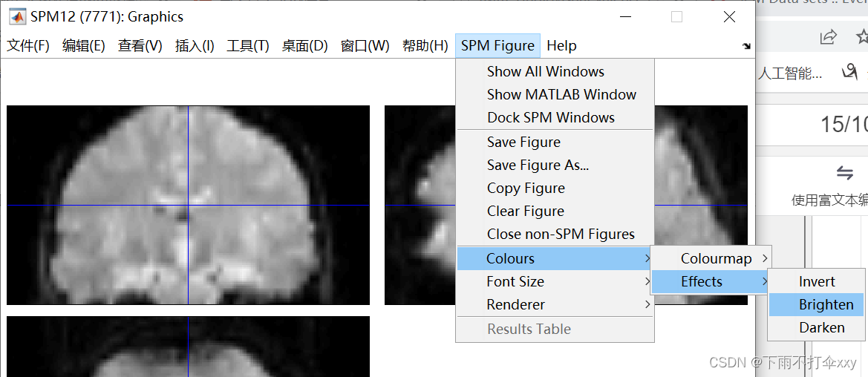Expand the Renderer submenu
The image size is (868, 377).
555,304
